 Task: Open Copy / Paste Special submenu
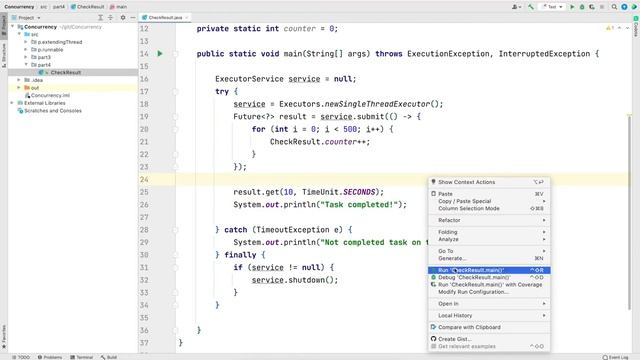pos(489,201)
